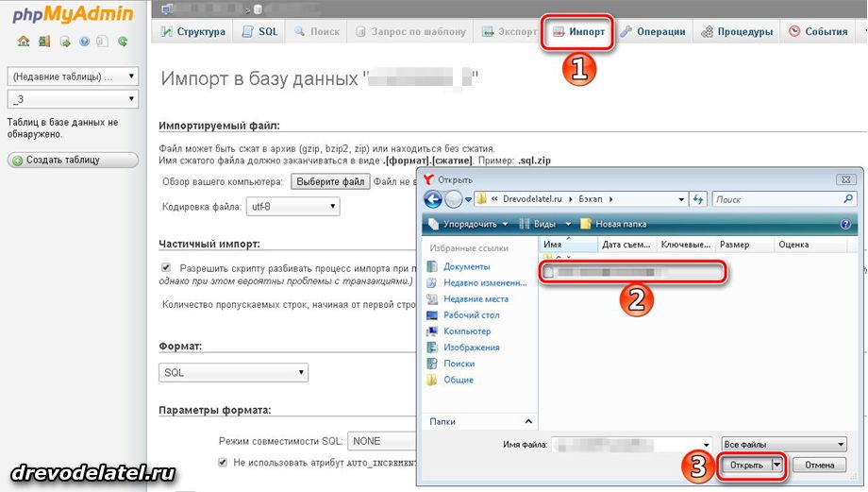Click the phpMyAdmin home icon
Viewport: 868px width, 492px height.
pos(24,42)
